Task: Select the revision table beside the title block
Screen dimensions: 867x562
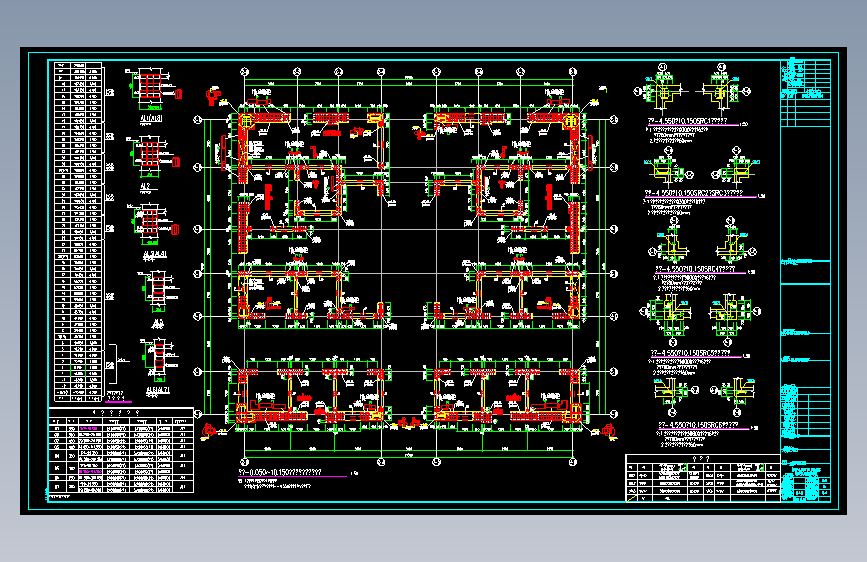Action: (x=702, y=478)
